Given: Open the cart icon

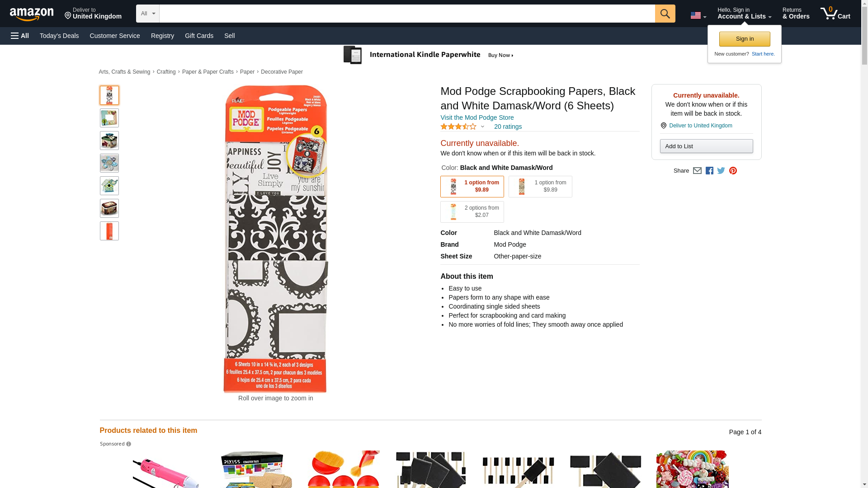Looking at the screenshot, I should tap(835, 13).
